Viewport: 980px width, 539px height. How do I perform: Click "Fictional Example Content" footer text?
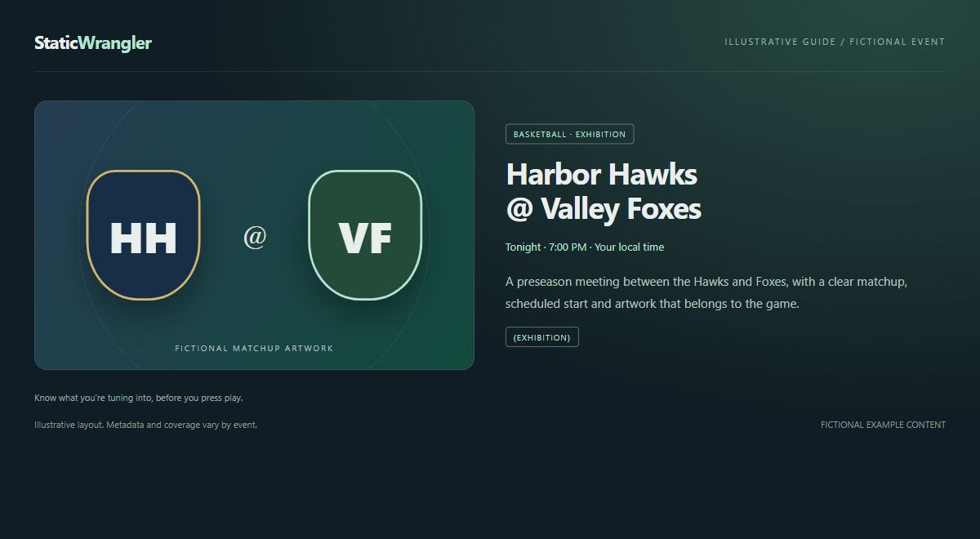pos(883,425)
